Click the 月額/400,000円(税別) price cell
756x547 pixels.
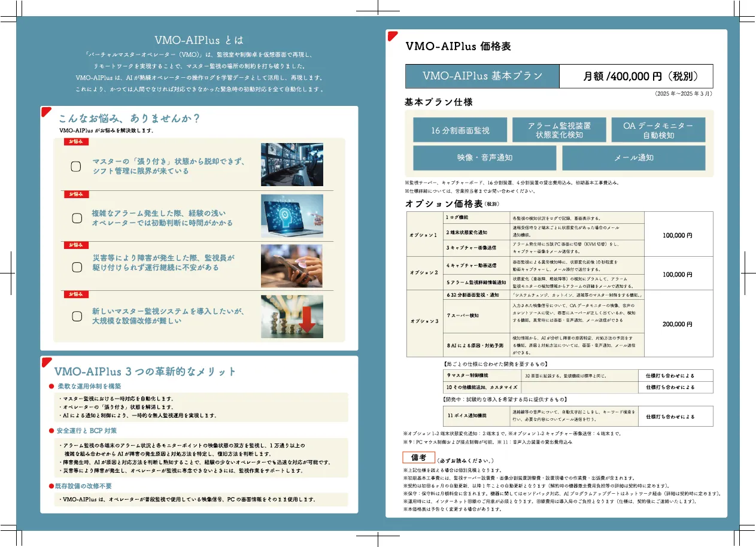point(636,77)
